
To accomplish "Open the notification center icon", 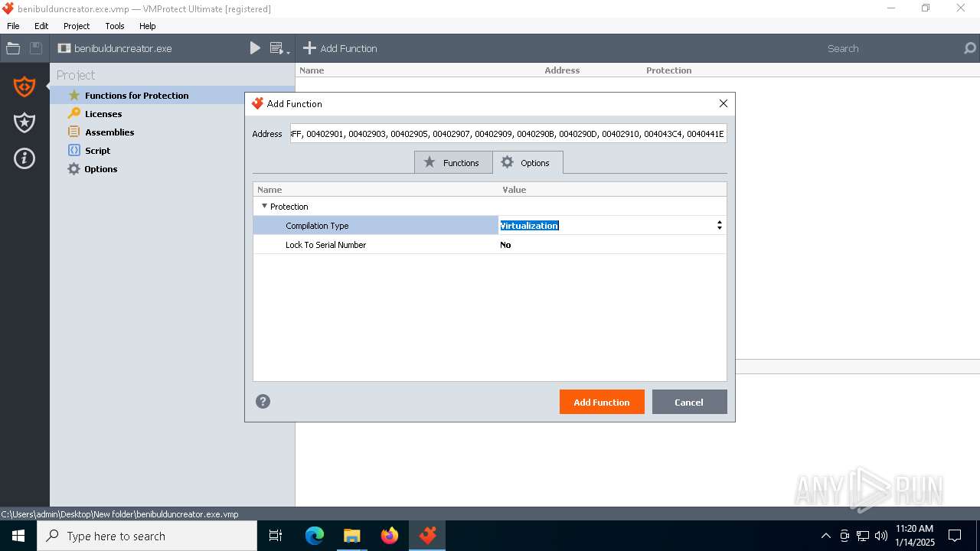I will click(x=955, y=536).
